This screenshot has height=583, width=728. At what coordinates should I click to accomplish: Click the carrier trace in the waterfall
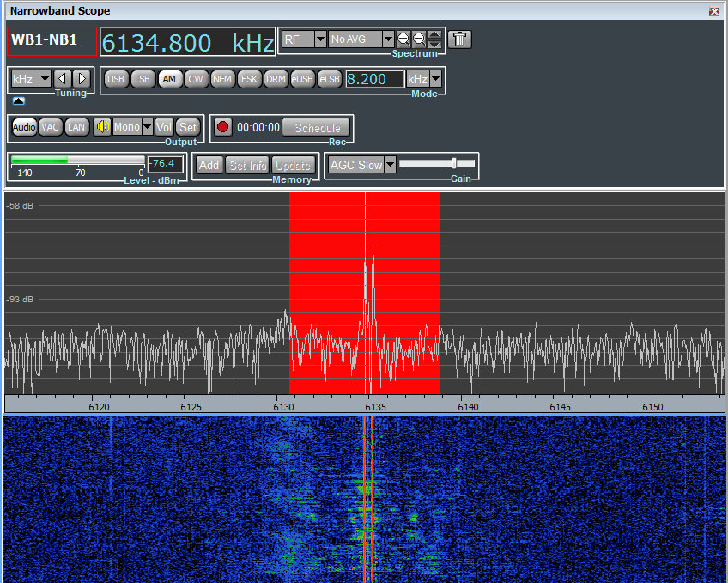pos(365,499)
